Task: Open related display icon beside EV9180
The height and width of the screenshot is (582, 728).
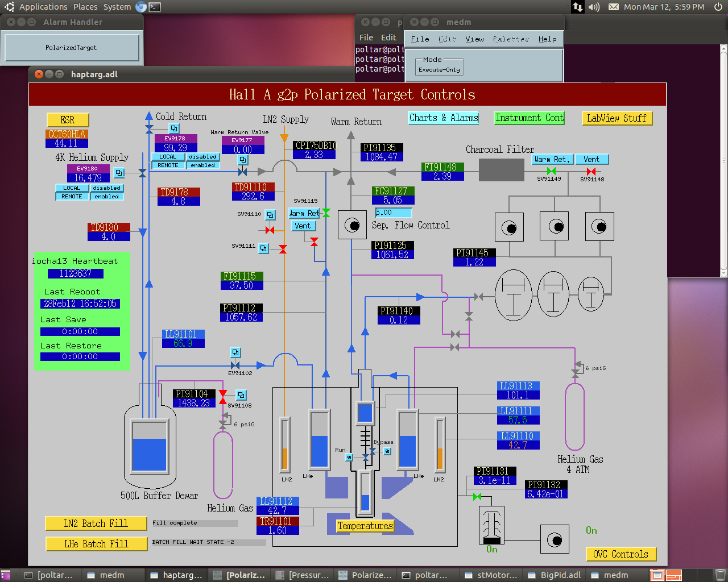Action: [x=119, y=172]
